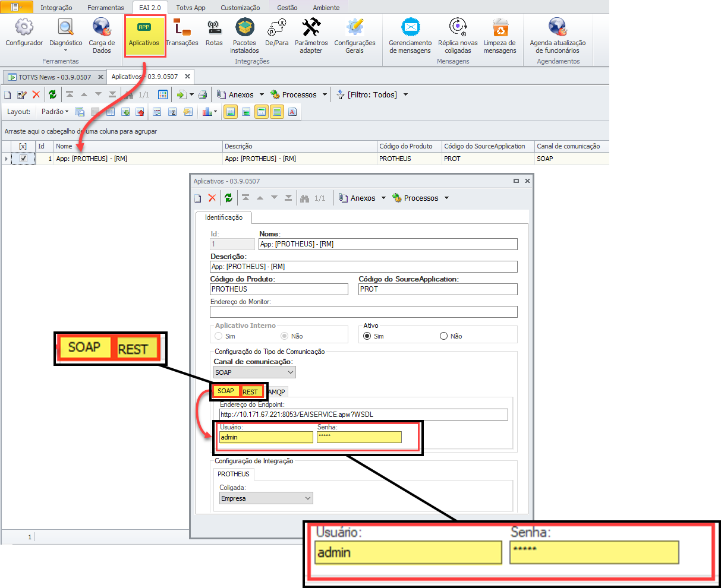Expand the Processos dropdown in main toolbar
This screenshot has height=588, width=721.
(x=325, y=95)
